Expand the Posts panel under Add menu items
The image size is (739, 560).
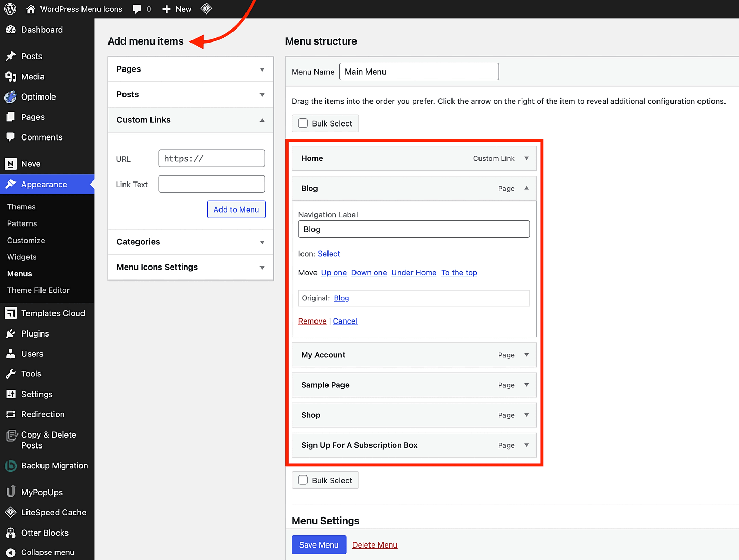(262, 95)
